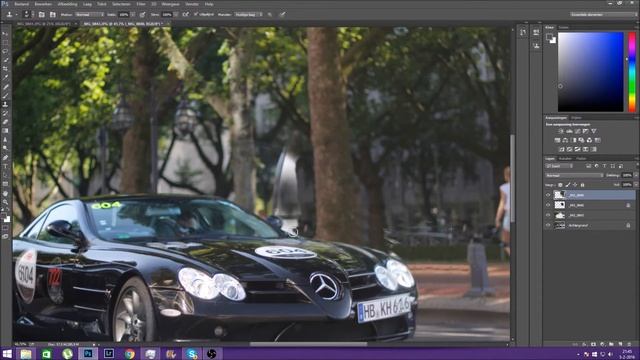Hide the topmost selected layer

(548, 195)
